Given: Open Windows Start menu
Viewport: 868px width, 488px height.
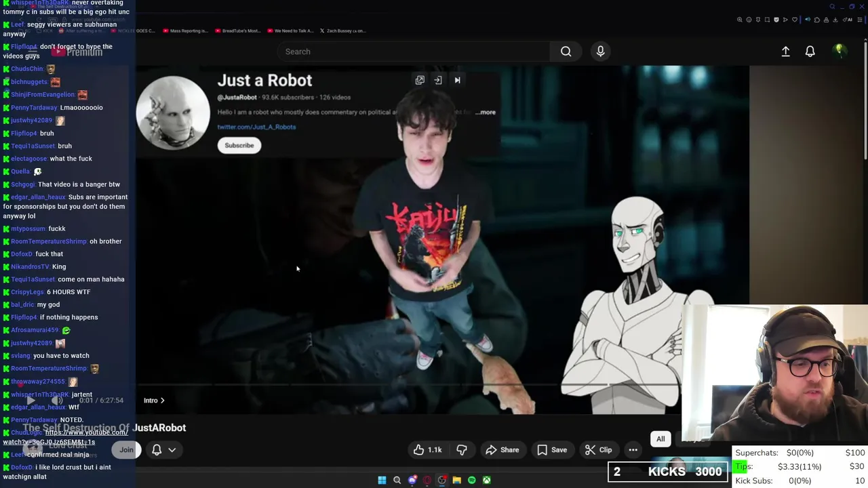Looking at the screenshot, I should 382,480.
